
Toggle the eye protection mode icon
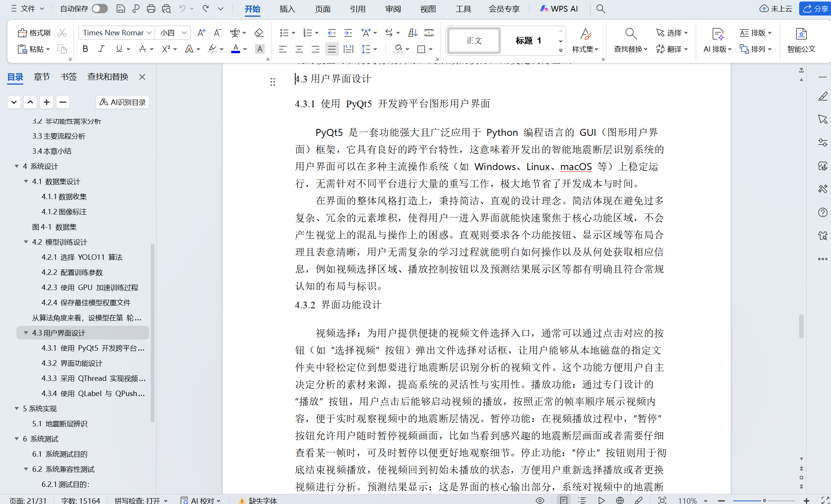click(x=540, y=501)
